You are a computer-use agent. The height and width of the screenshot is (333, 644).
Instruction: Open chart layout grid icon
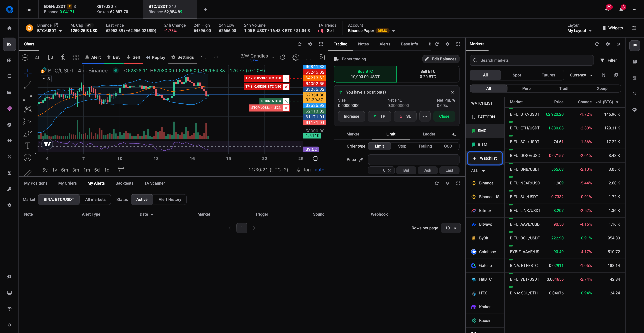tap(76, 57)
